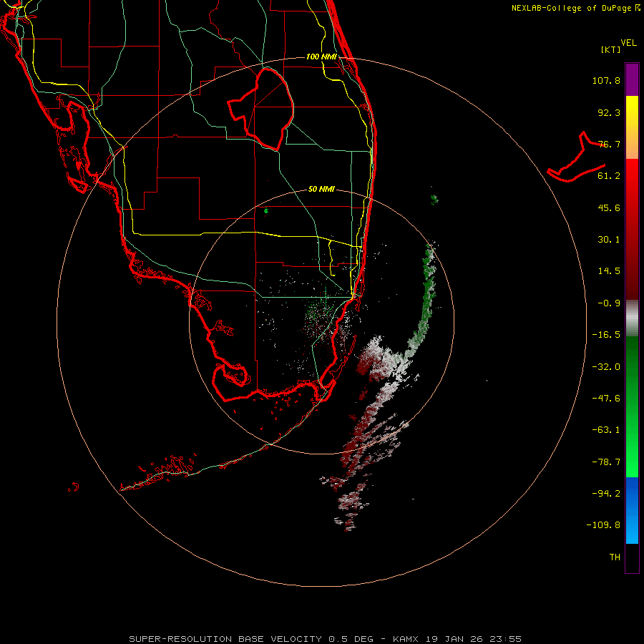Click the yellow segment of the velocity color bar

click(x=632, y=127)
